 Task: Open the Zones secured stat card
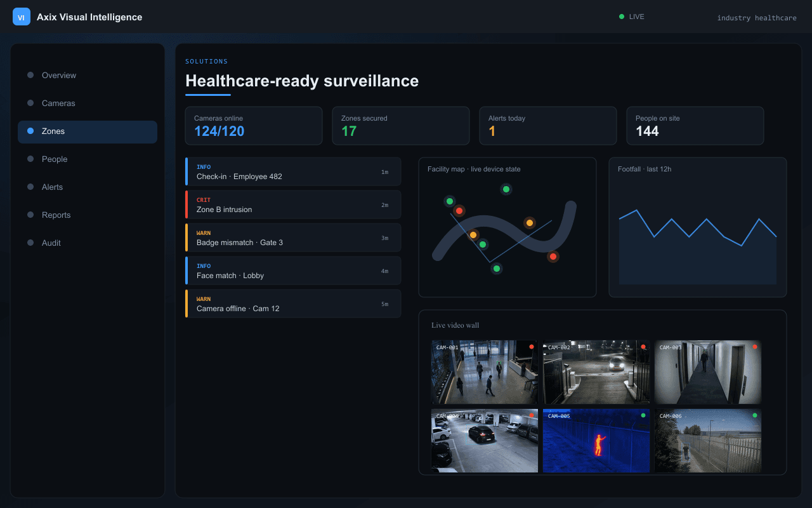401,126
